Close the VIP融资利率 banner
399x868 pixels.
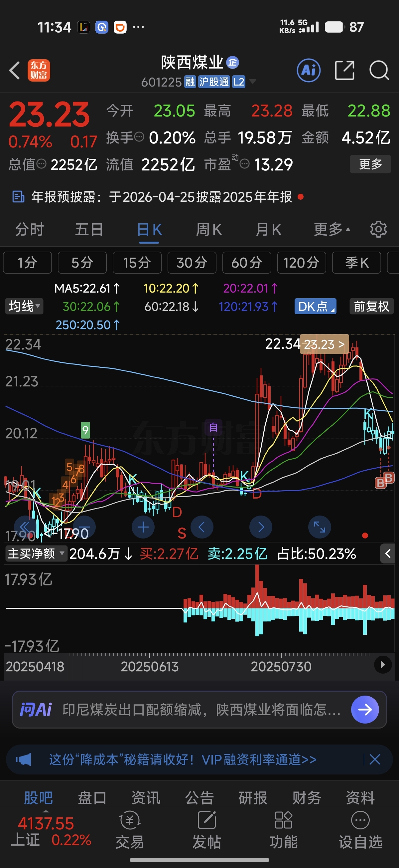point(375,759)
